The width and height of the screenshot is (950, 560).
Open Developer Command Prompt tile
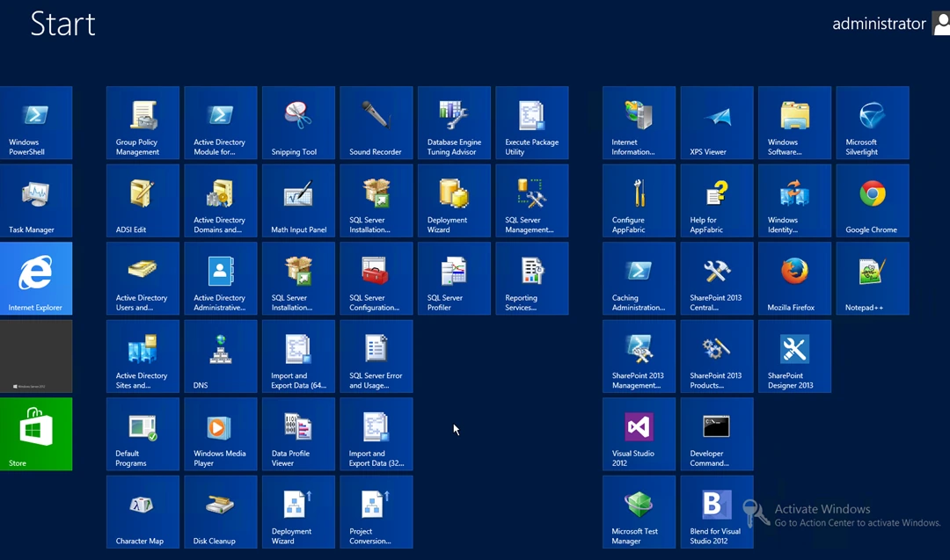[717, 434]
